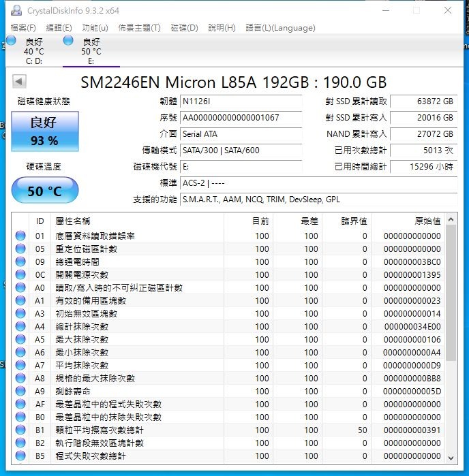Click the status icon for attribute A5

(x=20, y=339)
